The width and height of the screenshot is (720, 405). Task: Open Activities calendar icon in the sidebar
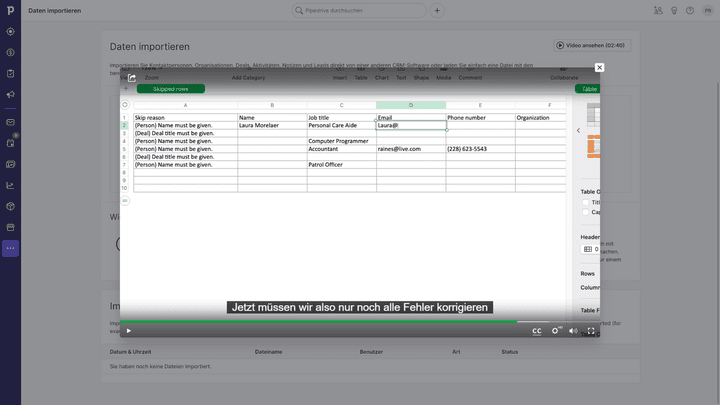click(10, 143)
